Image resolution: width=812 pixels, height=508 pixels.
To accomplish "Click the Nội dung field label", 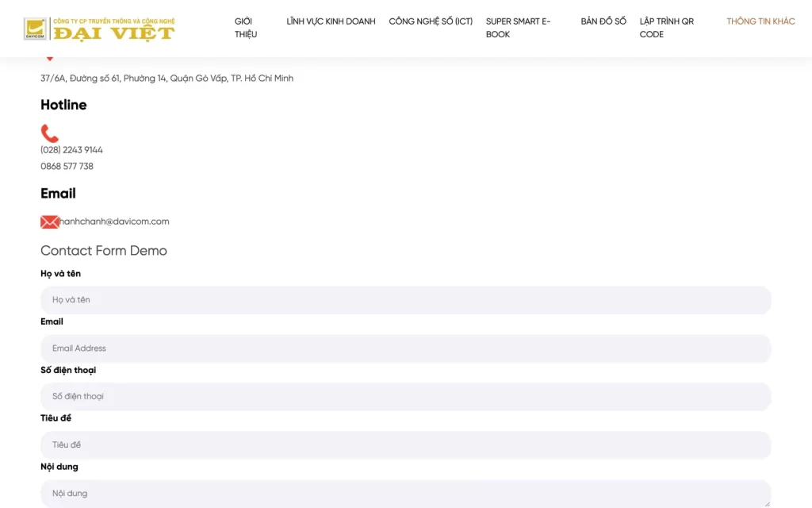I will 59,467.
